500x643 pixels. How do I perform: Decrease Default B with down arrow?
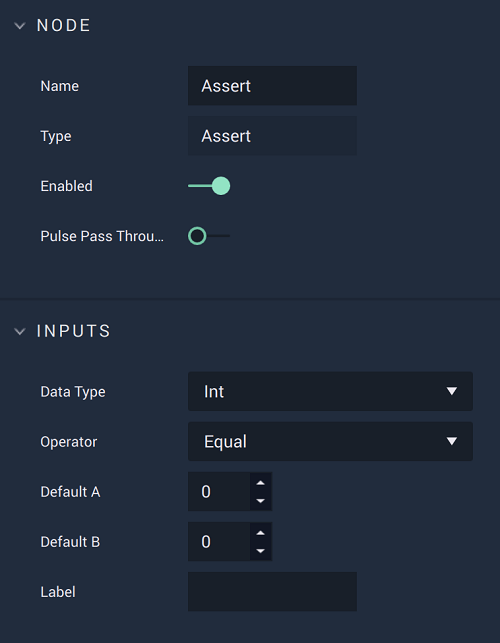coord(260,551)
